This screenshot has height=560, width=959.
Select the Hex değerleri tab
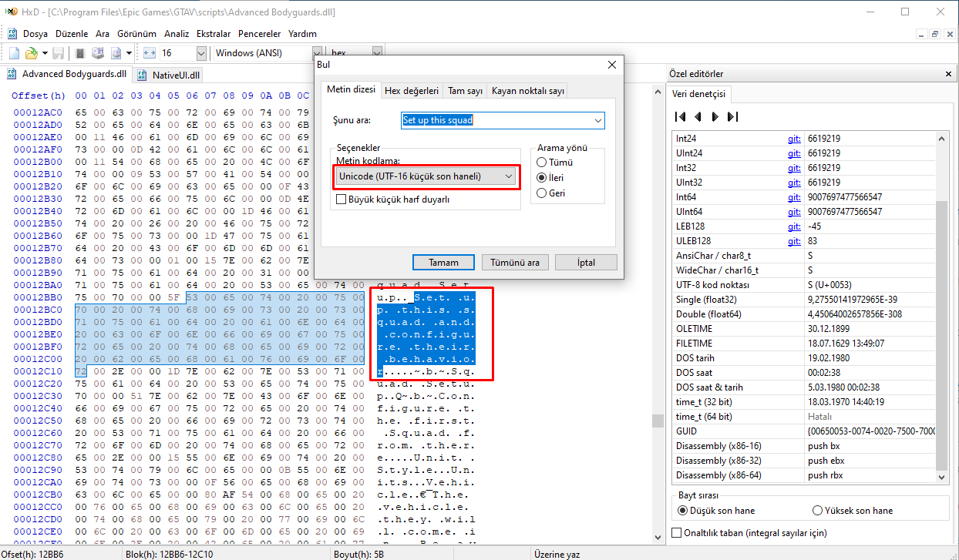click(412, 90)
